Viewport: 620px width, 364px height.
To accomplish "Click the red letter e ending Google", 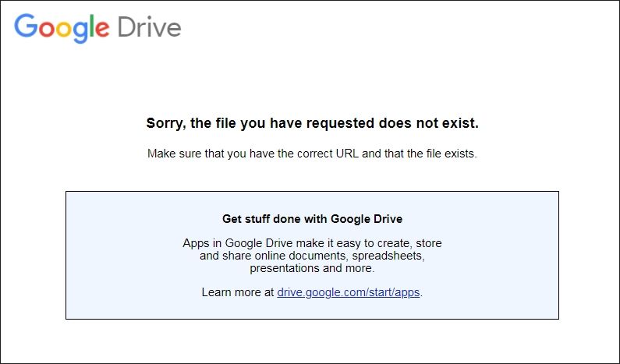I will (x=102, y=30).
